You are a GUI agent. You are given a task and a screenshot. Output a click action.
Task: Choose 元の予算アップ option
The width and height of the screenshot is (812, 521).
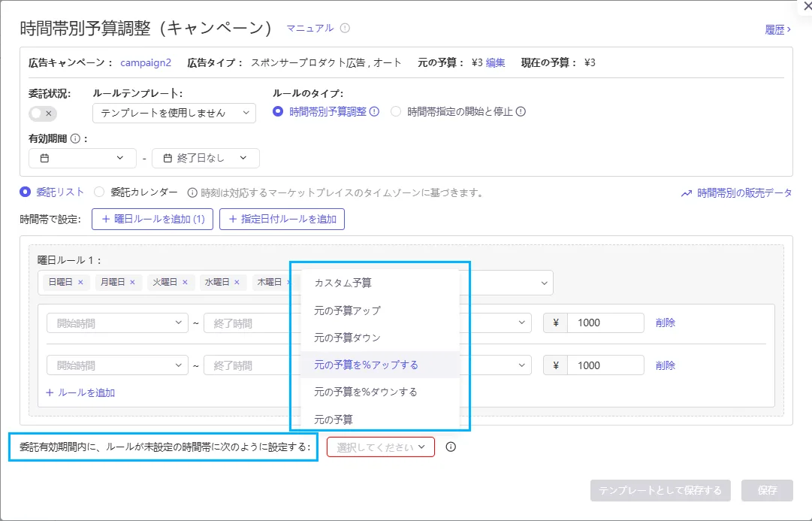[x=380, y=310]
